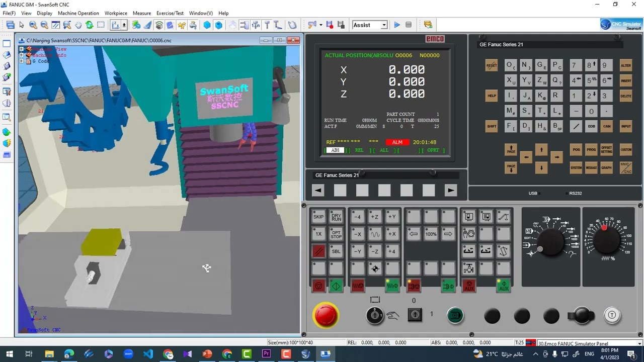Image resolution: width=644 pixels, height=362 pixels.
Task: Click the +Z jog key
Action: [x=375, y=217]
